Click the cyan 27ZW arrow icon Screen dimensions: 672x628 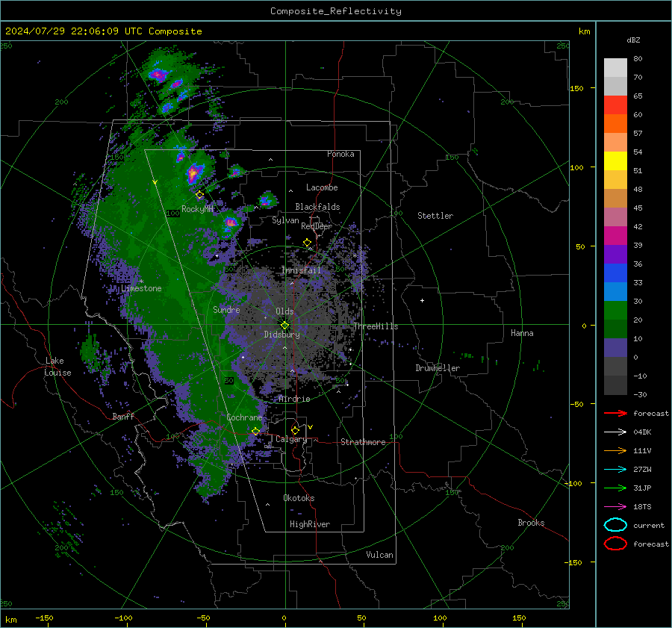click(615, 470)
